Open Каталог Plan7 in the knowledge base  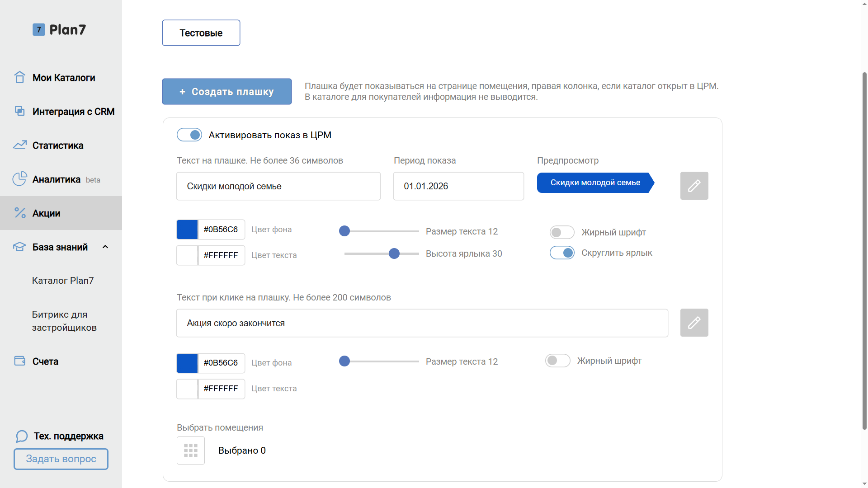63,281
